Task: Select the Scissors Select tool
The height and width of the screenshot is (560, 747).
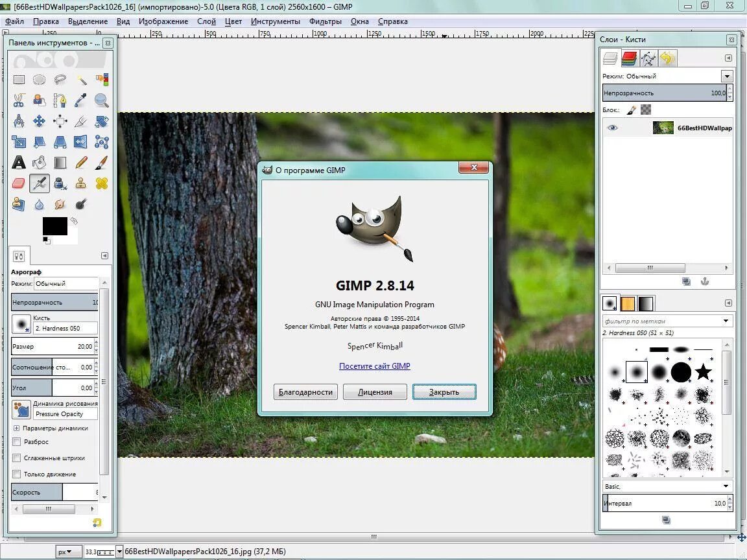Action: (x=19, y=100)
